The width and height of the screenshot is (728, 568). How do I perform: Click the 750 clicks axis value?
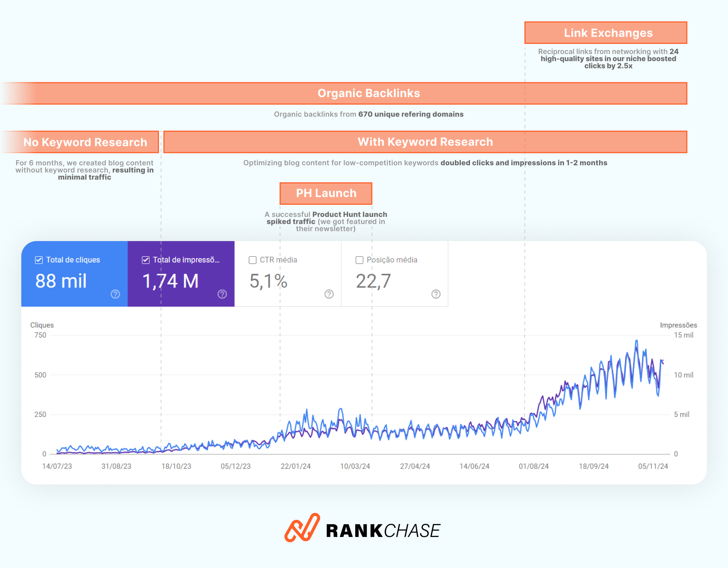(x=40, y=335)
